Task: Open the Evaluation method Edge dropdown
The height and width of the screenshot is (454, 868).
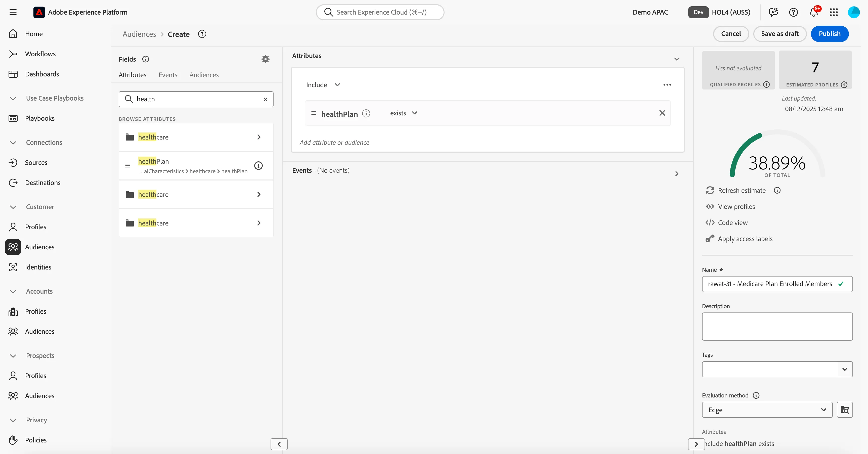Action: (767, 410)
